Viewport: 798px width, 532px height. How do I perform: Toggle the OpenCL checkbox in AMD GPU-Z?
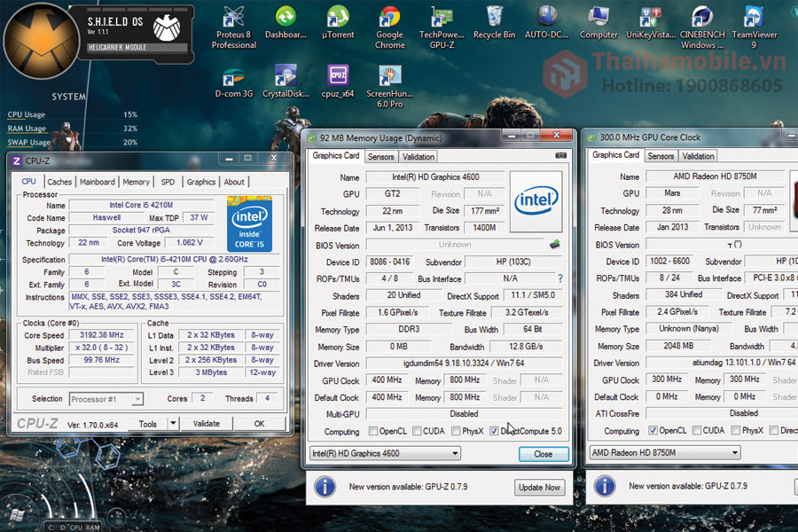tap(653, 430)
